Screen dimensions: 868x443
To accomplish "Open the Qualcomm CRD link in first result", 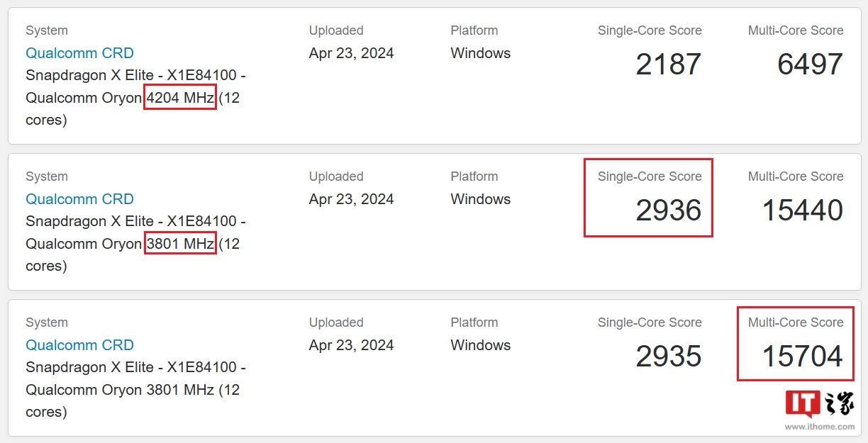I will (x=79, y=53).
